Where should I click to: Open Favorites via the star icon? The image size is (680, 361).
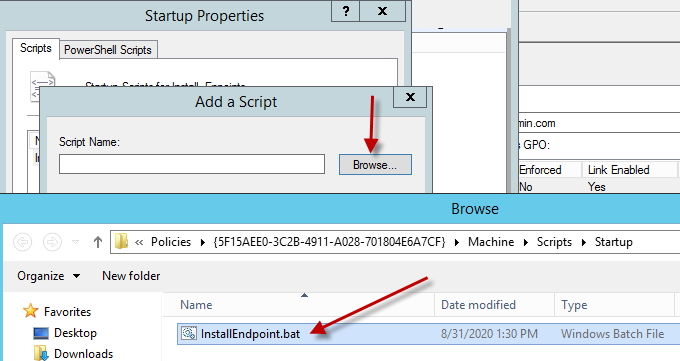(x=30, y=311)
